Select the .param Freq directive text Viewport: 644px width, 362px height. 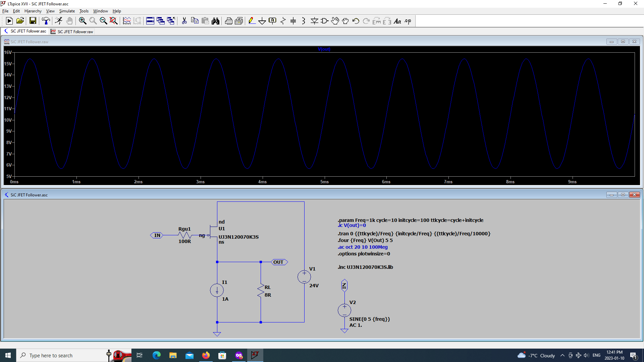pos(411,220)
